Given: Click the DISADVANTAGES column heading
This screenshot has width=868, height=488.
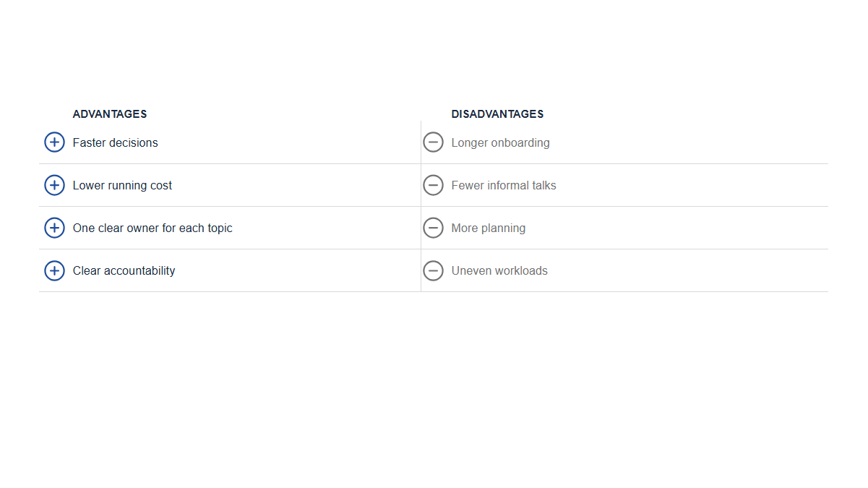Looking at the screenshot, I should (497, 114).
